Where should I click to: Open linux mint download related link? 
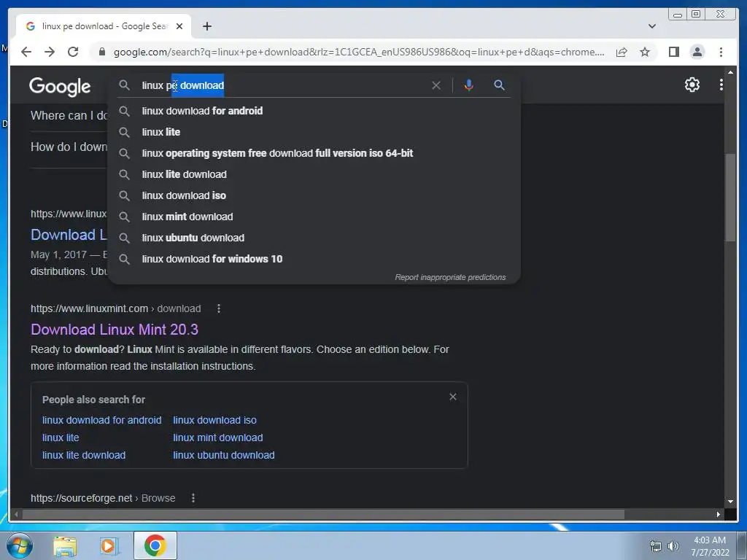pos(217,437)
